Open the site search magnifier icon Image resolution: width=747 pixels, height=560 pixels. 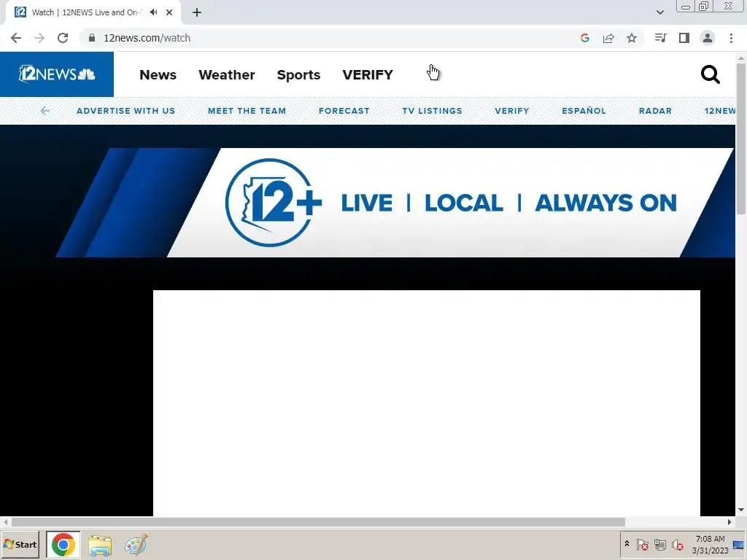coord(710,75)
